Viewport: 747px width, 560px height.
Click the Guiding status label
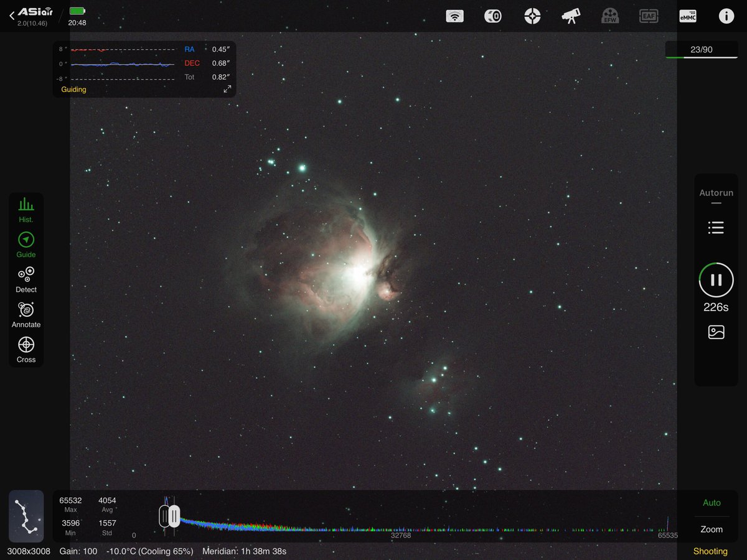[x=73, y=90]
